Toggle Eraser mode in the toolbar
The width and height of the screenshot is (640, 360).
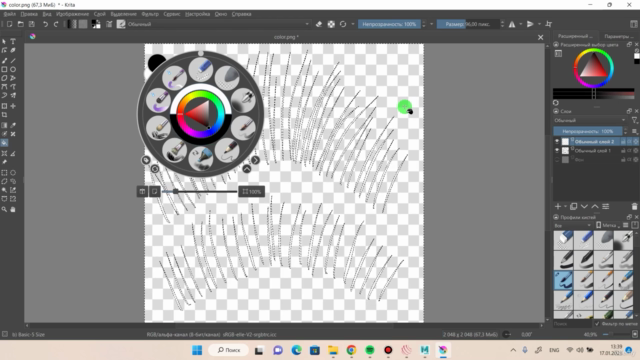tap(319, 24)
